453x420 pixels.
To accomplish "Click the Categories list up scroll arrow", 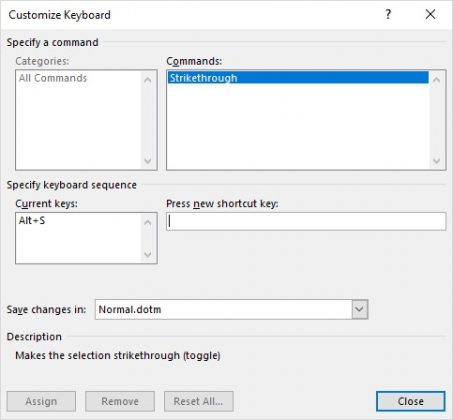I will click(x=148, y=80).
